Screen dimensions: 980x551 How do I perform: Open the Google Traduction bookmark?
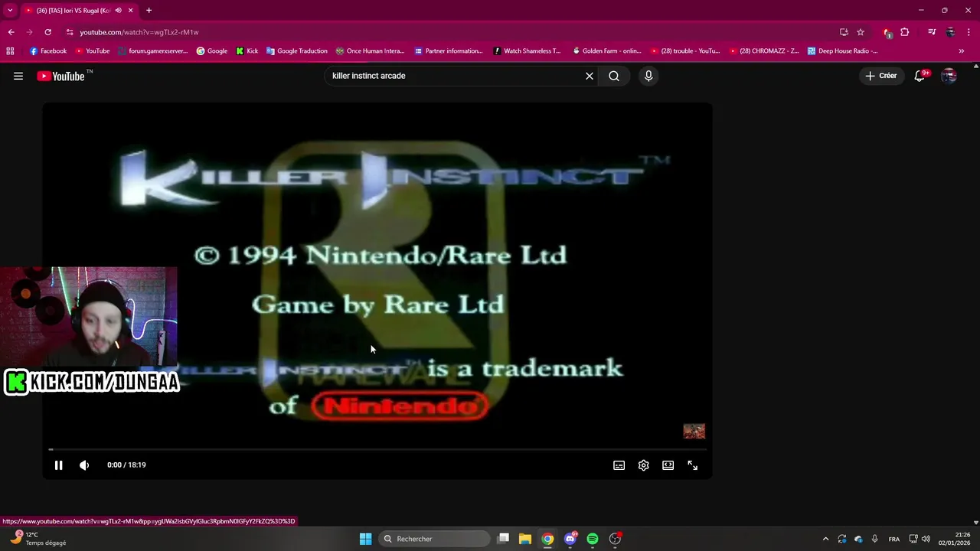point(296,51)
